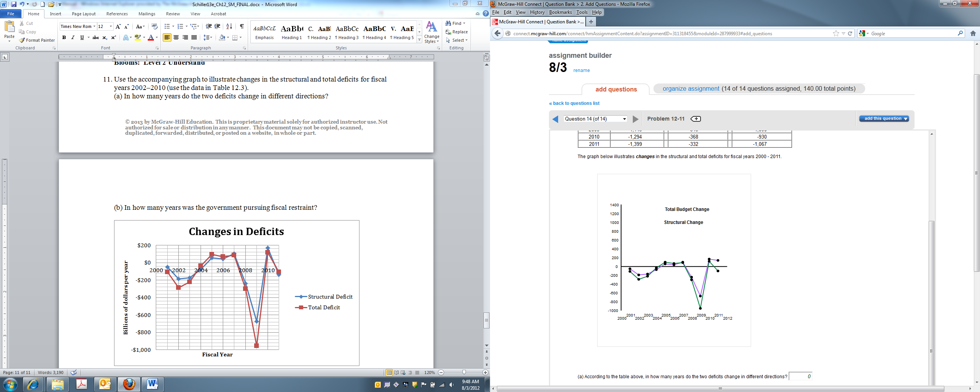Viewport: 980px width, 392px height.
Task: Click the Sort A-Z icon
Action: (229, 26)
